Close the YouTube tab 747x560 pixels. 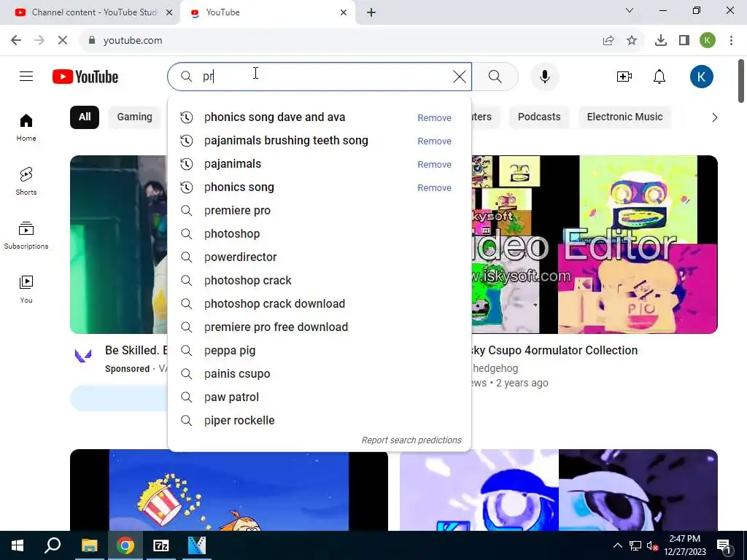[344, 12]
